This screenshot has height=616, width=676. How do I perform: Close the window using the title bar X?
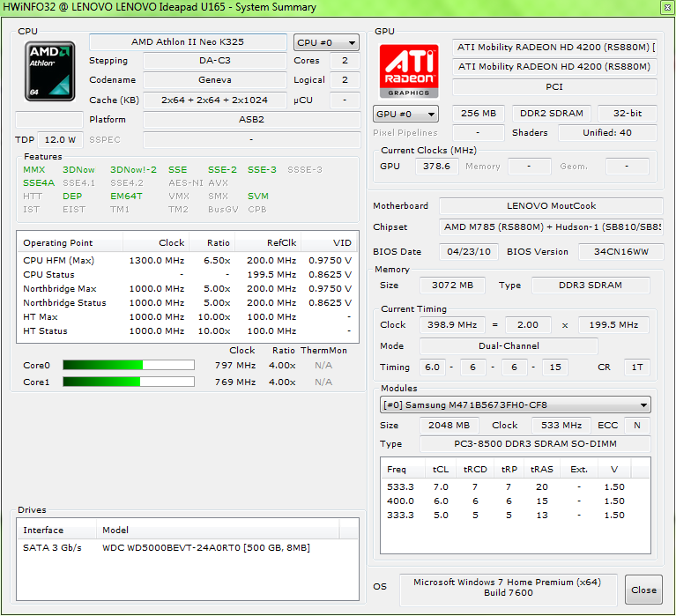pos(666,7)
